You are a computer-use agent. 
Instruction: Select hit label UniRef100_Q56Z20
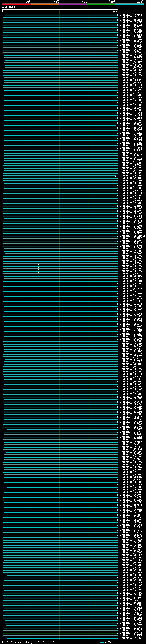coord(131,45)
